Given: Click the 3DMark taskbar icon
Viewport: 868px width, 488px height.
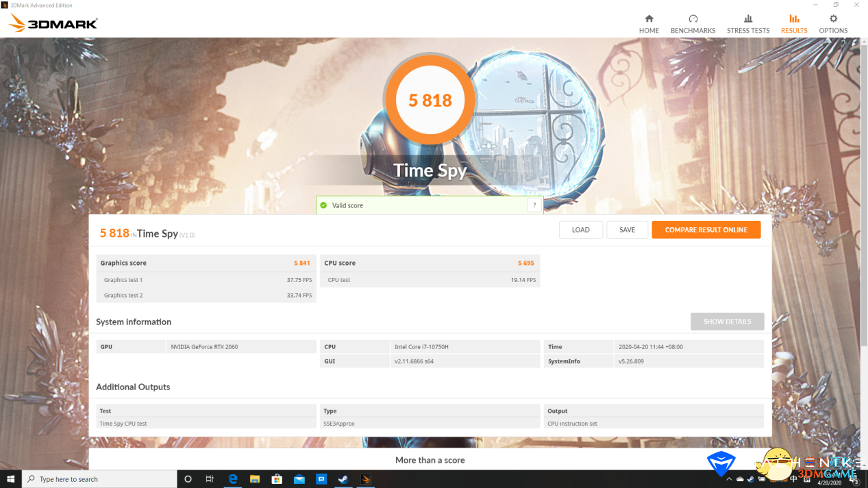Looking at the screenshot, I should (x=366, y=479).
